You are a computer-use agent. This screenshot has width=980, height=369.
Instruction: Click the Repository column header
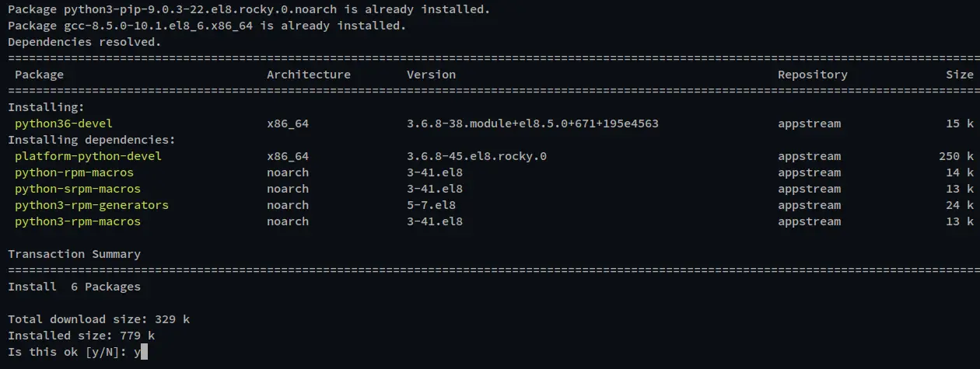coord(813,75)
